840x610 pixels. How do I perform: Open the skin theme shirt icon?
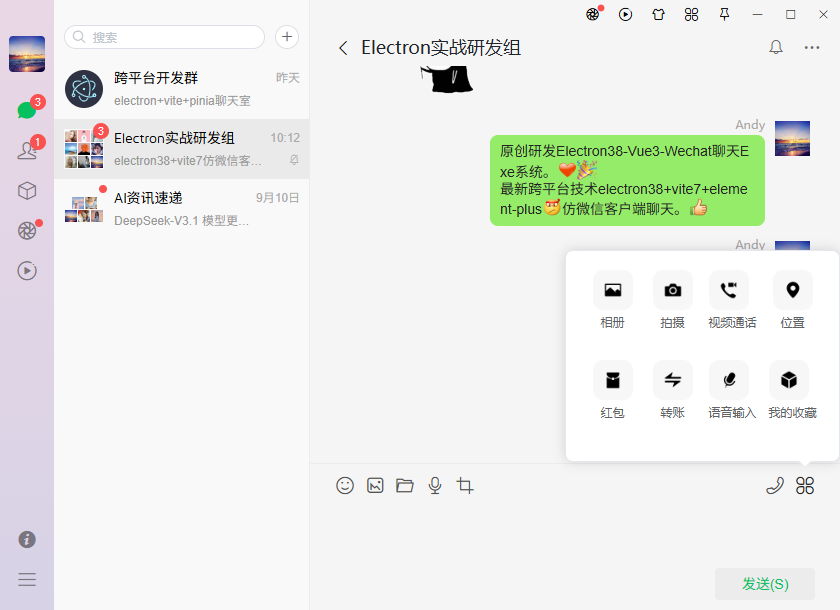(658, 14)
